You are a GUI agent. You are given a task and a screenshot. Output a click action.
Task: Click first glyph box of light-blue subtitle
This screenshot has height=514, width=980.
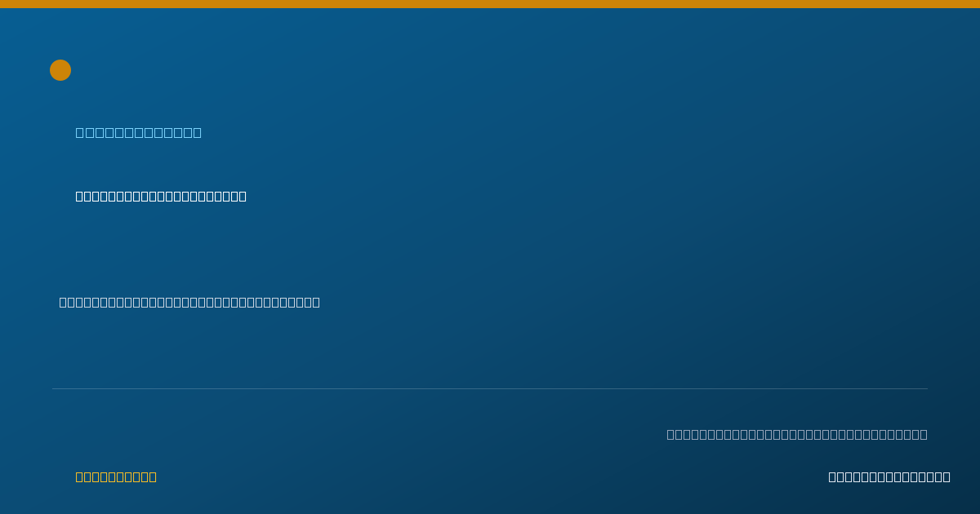click(x=80, y=132)
